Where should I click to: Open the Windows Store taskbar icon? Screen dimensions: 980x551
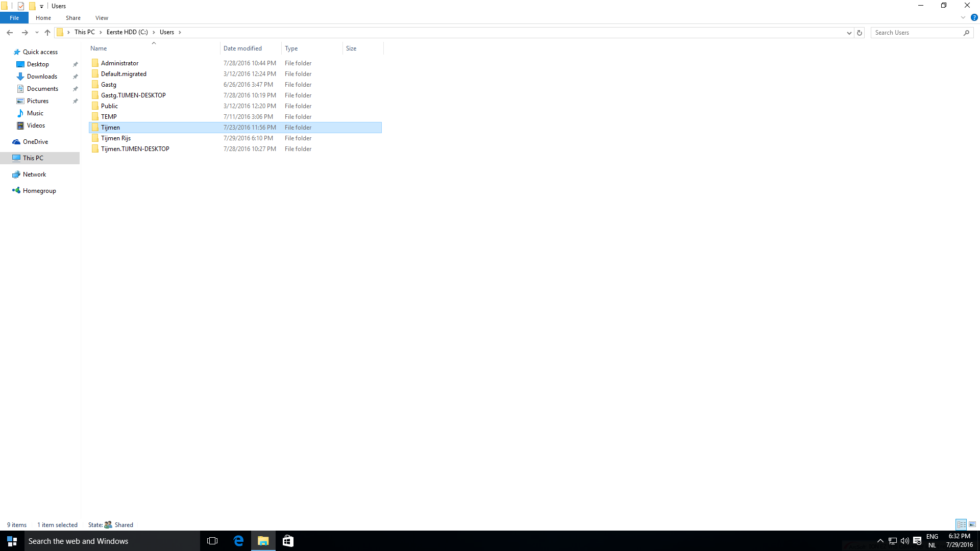288,541
